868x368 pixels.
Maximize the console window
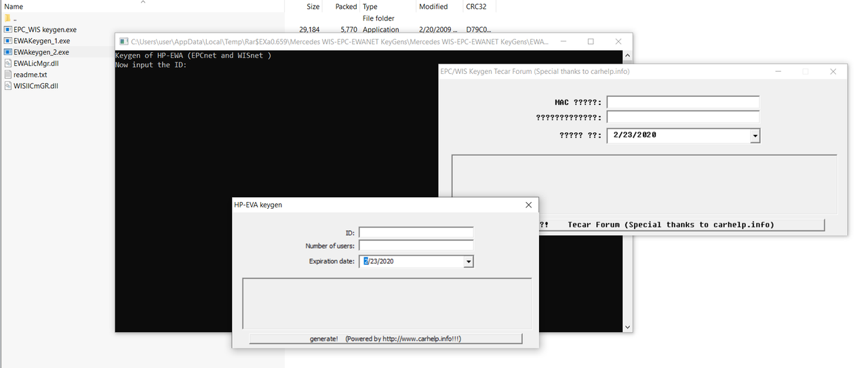tap(591, 41)
